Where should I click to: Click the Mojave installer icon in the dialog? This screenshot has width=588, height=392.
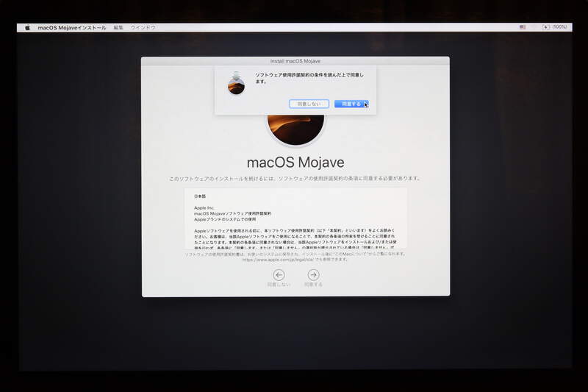[236, 83]
